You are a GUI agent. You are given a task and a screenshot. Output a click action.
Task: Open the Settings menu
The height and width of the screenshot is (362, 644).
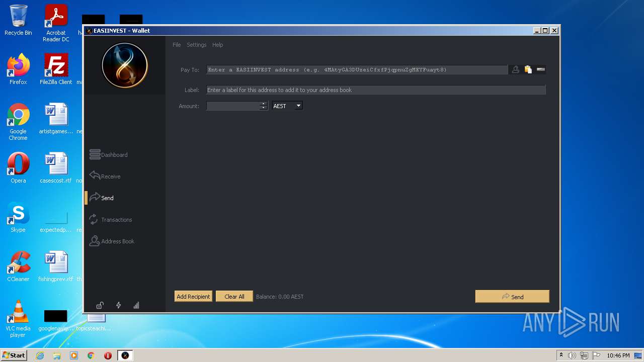197,45
